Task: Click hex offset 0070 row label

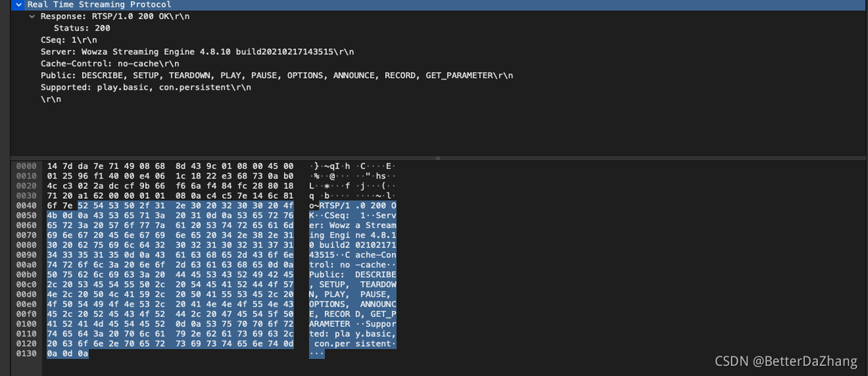Action: pyautogui.click(x=26, y=236)
